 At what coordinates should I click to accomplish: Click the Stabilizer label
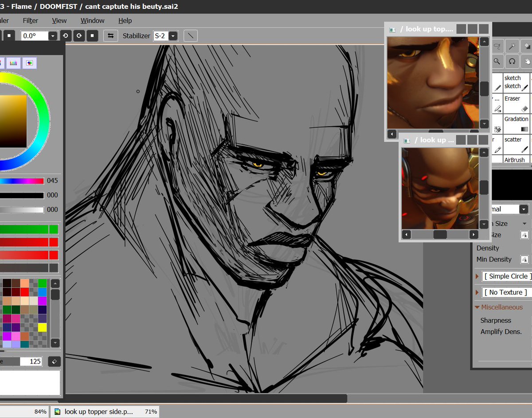click(x=137, y=36)
